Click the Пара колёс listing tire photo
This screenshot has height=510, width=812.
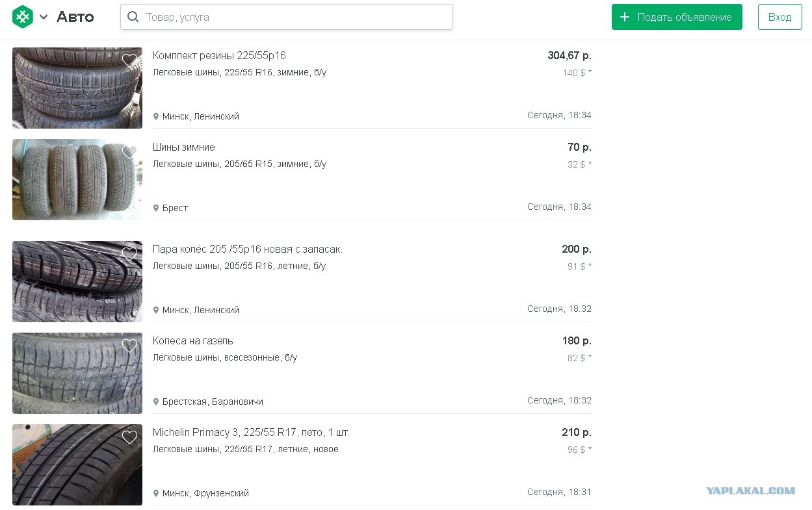tap(77, 282)
